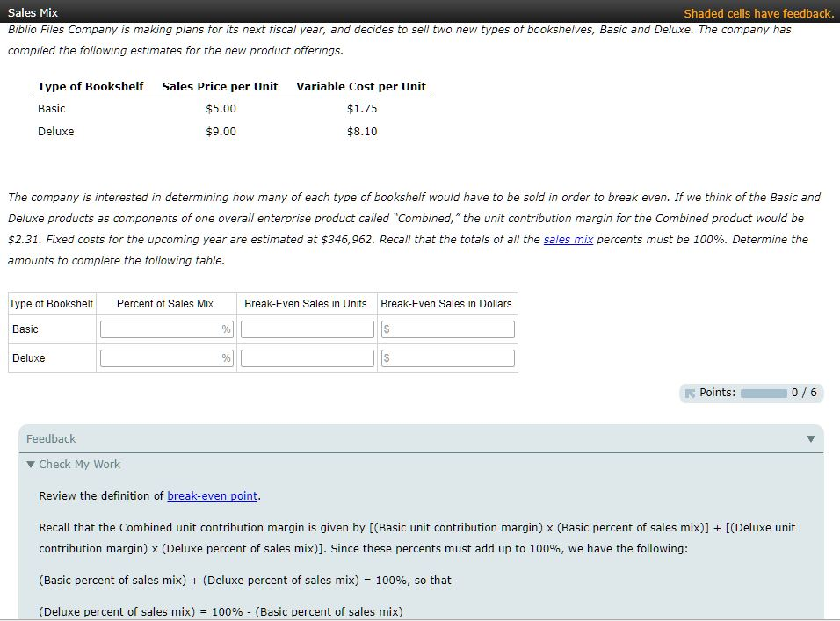Select the Basic sales price $5.00 cell
Screen dimensions: 840x621
click(221, 109)
